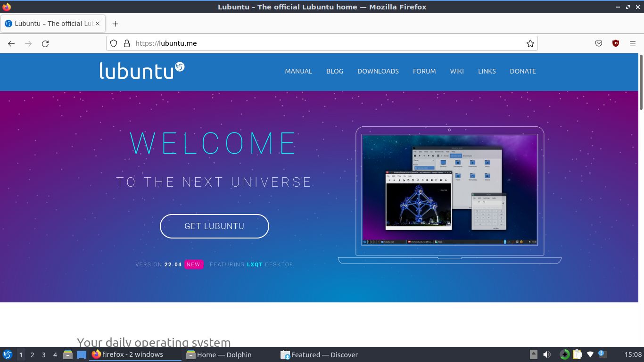Open the Firefox hamburger application menu

click(x=633, y=43)
